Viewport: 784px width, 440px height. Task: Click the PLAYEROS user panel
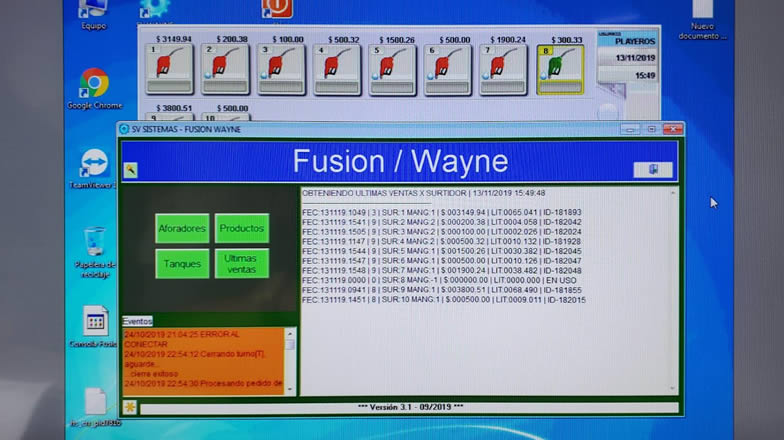(627, 43)
